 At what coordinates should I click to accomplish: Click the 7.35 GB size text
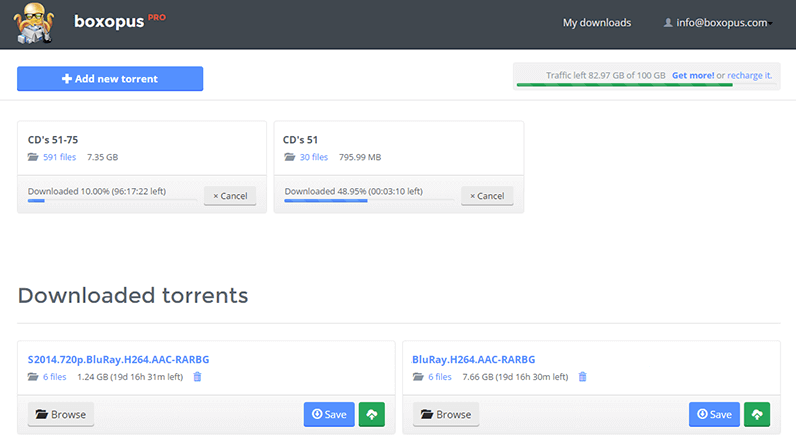pos(103,157)
